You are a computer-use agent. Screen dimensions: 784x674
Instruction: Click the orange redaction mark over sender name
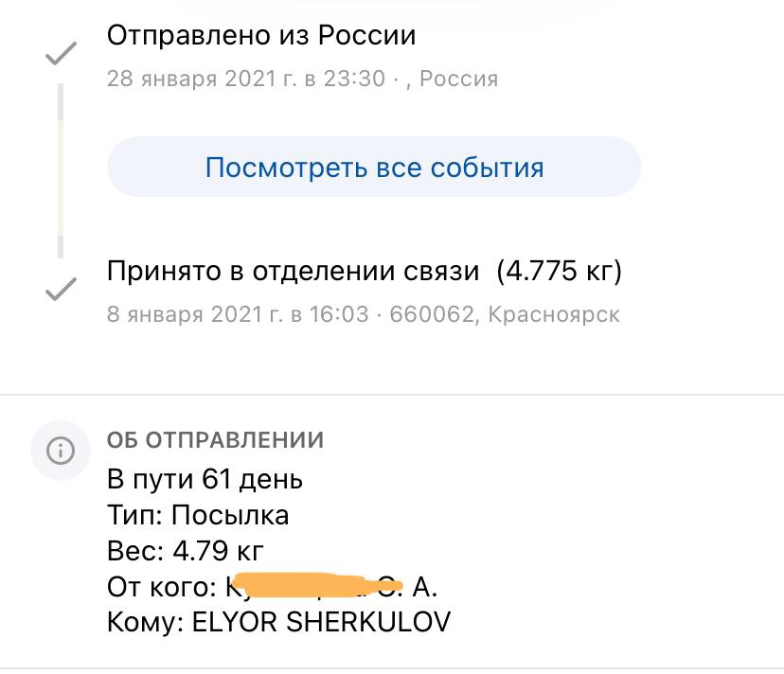point(317,586)
